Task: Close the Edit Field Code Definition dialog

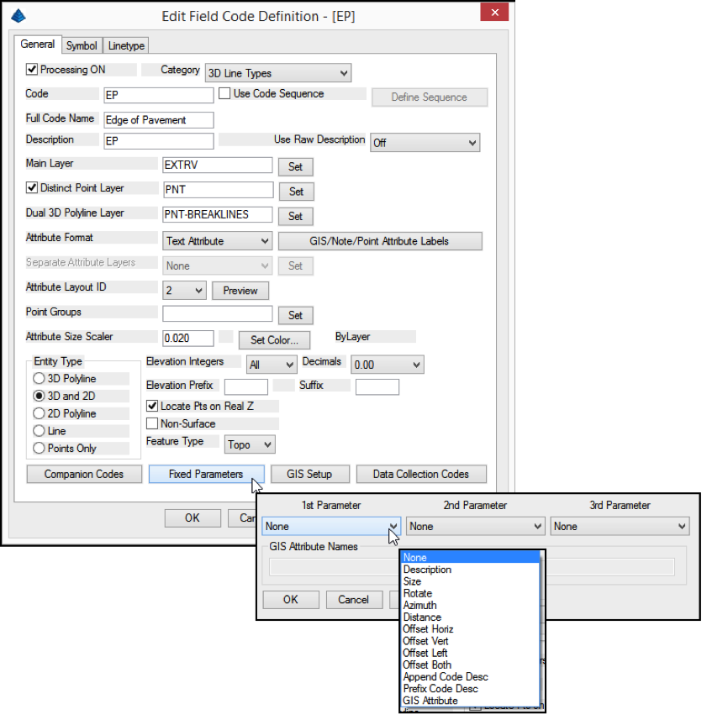Action: [x=494, y=13]
